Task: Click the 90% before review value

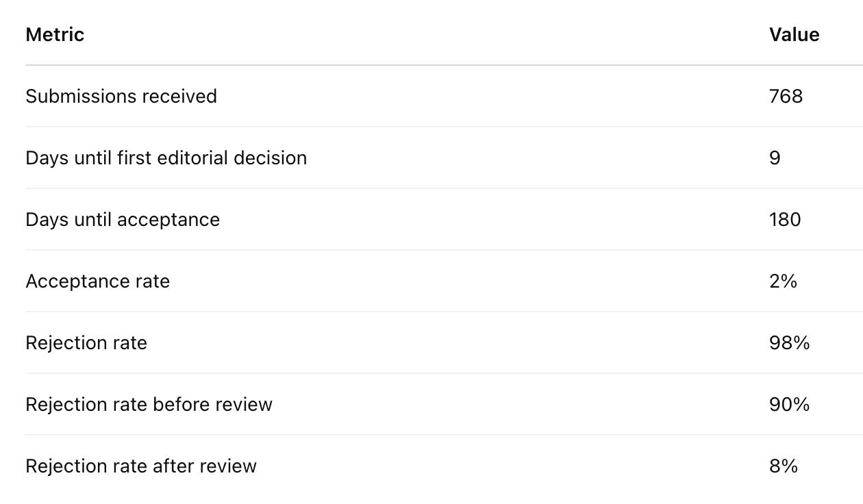Action: pyautogui.click(x=789, y=404)
